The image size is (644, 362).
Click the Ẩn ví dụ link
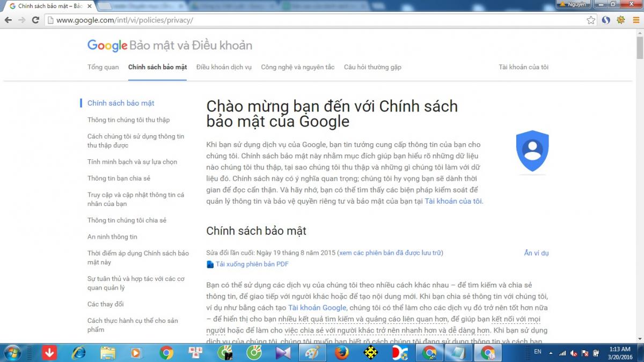click(x=536, y=253)
